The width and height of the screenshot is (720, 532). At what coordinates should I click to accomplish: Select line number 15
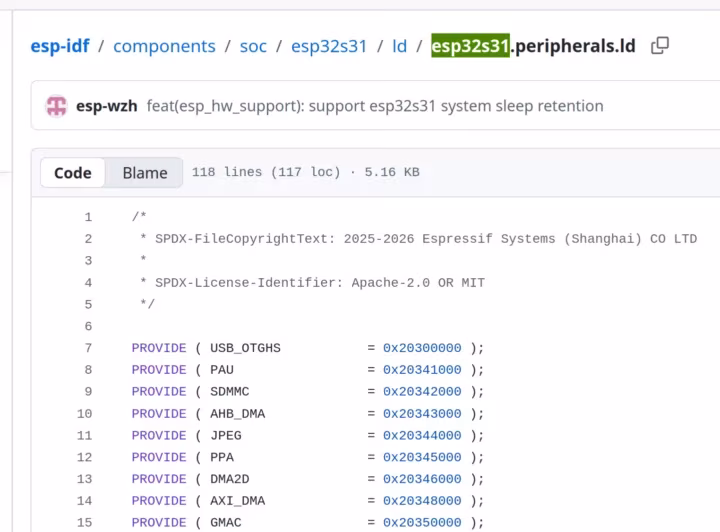(84, 522)
